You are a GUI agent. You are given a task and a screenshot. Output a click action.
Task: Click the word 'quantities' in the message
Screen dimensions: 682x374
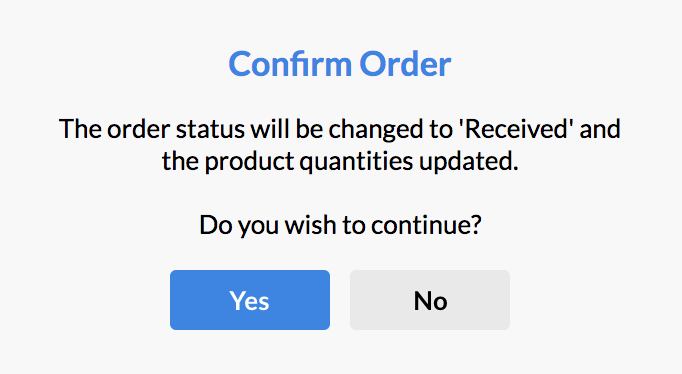356,162
